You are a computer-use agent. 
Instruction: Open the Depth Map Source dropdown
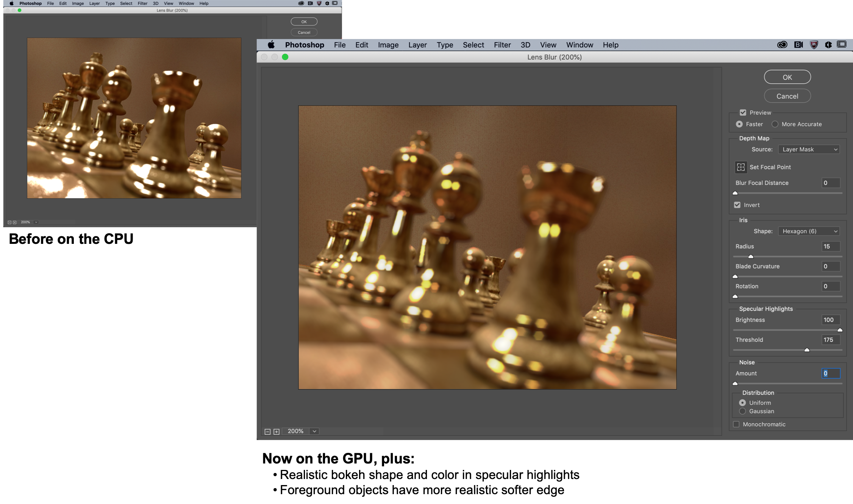(809, 150)
